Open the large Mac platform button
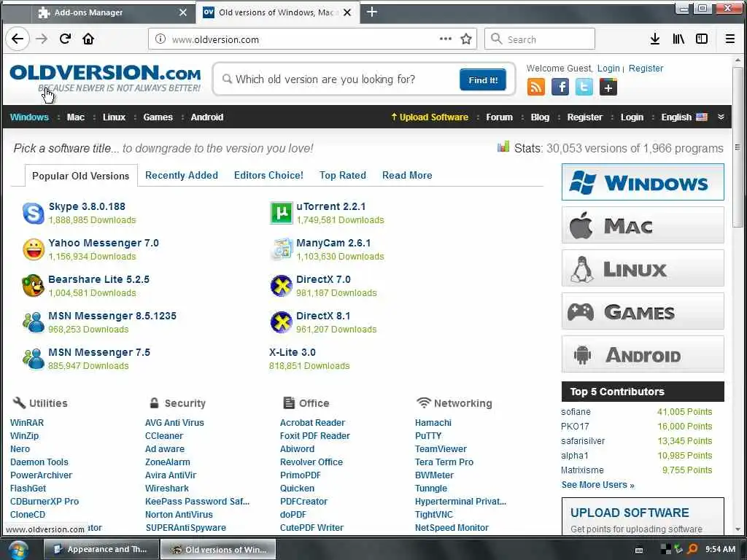747x560 pixels. (643, 225)
